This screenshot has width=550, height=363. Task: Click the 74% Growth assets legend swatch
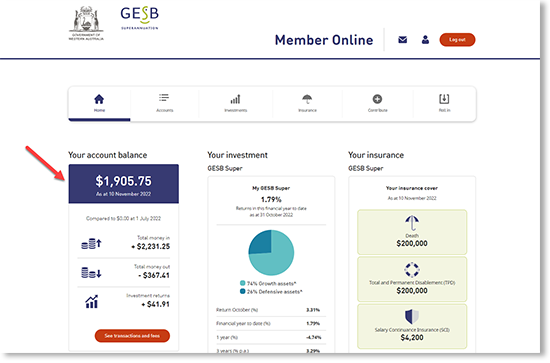[x=242, y=283]
